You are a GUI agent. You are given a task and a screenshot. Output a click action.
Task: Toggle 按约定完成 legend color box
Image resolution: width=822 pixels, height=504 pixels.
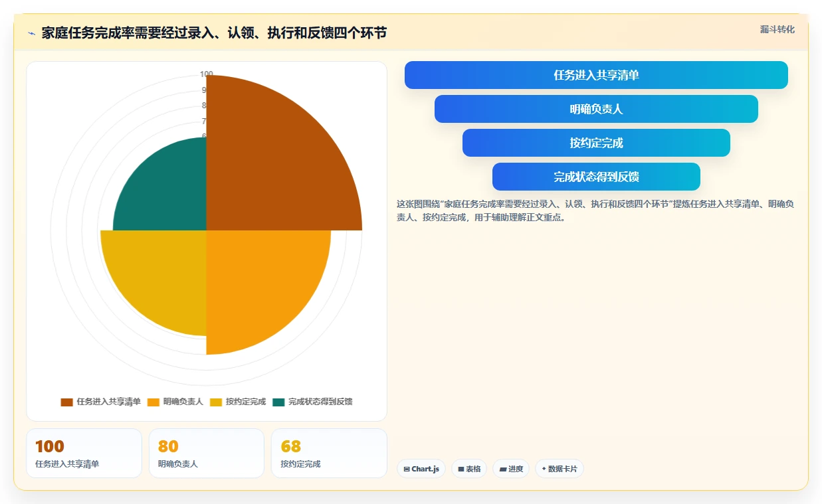coord(216,402)
